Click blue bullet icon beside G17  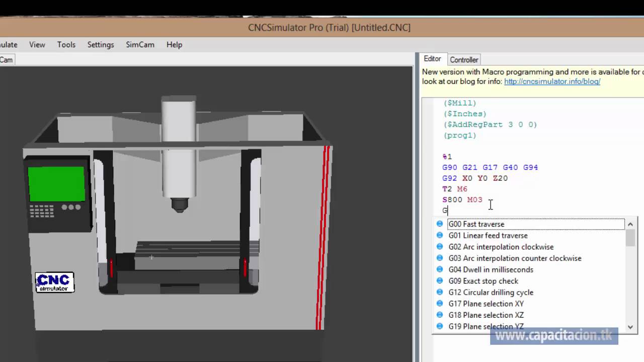(x=440, y=304)
